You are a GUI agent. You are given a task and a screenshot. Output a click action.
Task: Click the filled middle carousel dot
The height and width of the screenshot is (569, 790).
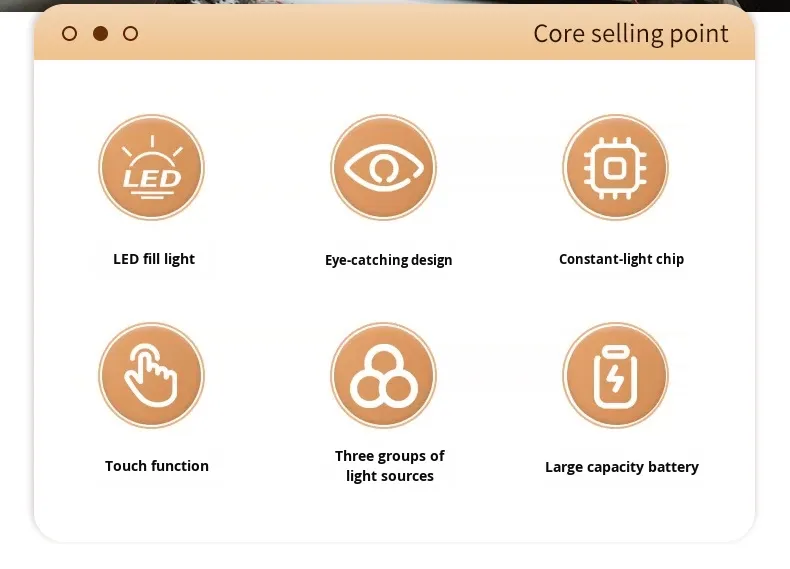(x=100, y=34)
